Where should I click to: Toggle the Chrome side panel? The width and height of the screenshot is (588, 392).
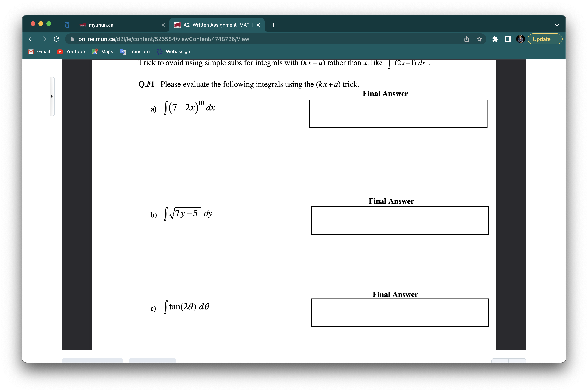508,39
